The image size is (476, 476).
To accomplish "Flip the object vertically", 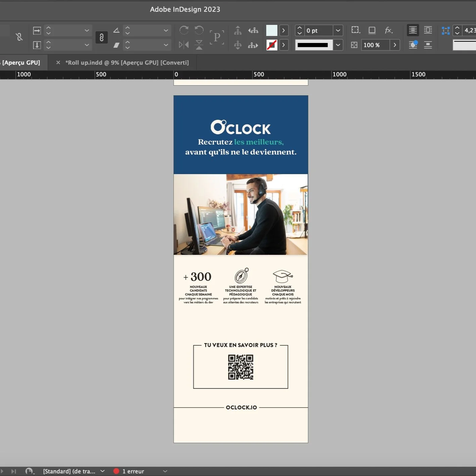I will point(199,45).
